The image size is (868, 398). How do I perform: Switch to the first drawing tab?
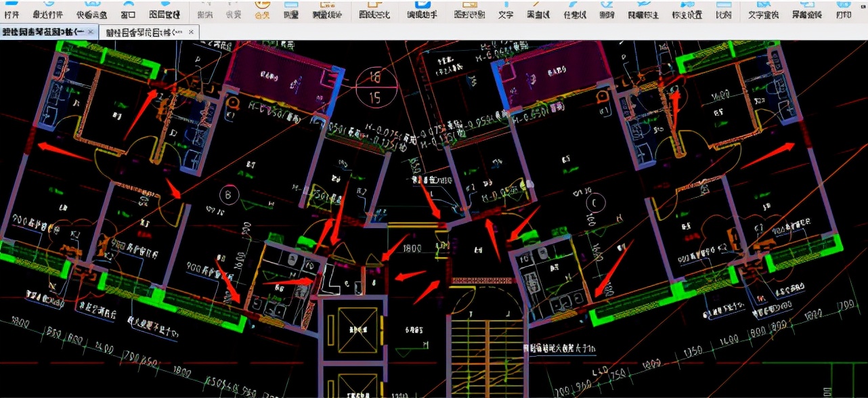click(x=42, y=31)
